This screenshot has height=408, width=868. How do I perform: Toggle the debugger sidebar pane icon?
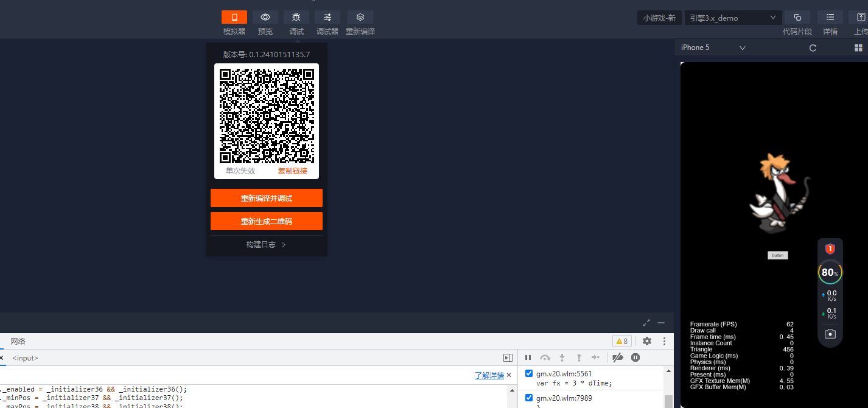click(x=508, y=357)
